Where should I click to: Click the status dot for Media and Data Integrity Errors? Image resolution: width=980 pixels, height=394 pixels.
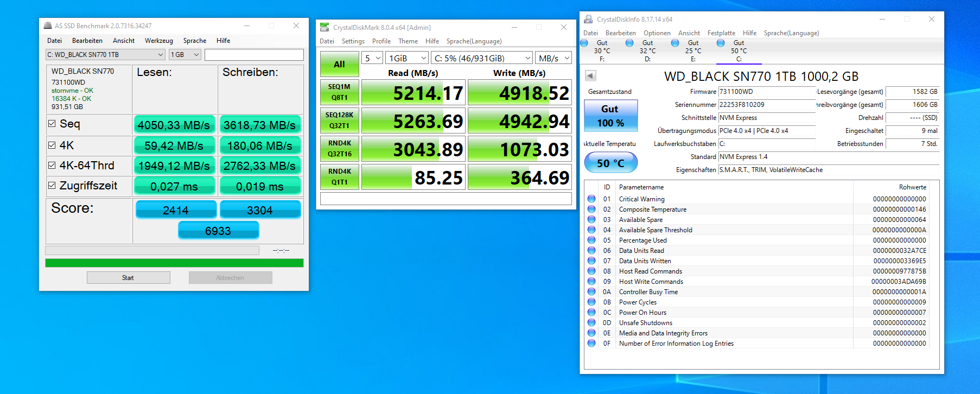click(x=591, y=333)
